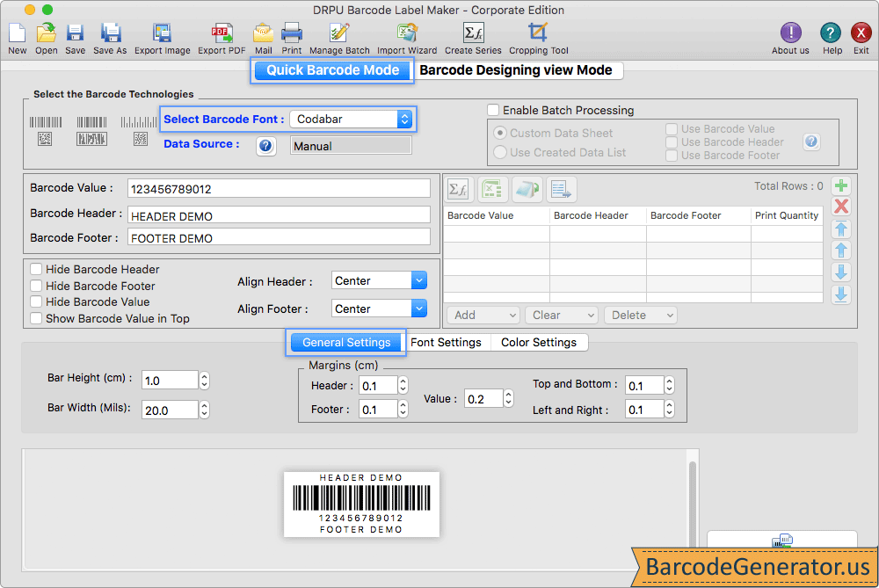This screenshot has width=879, height=588.
Task: Click the Header margin stepper arrows
Action: (403, 385)
